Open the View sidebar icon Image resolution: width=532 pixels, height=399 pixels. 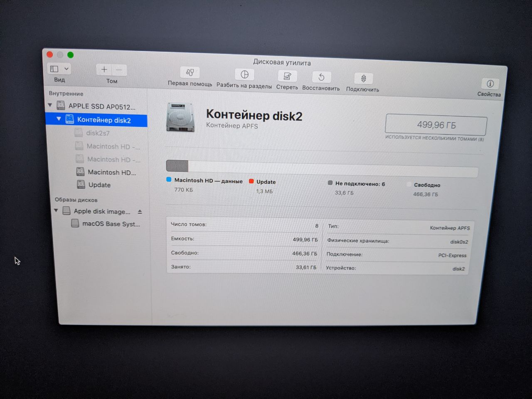pos(54,69)
